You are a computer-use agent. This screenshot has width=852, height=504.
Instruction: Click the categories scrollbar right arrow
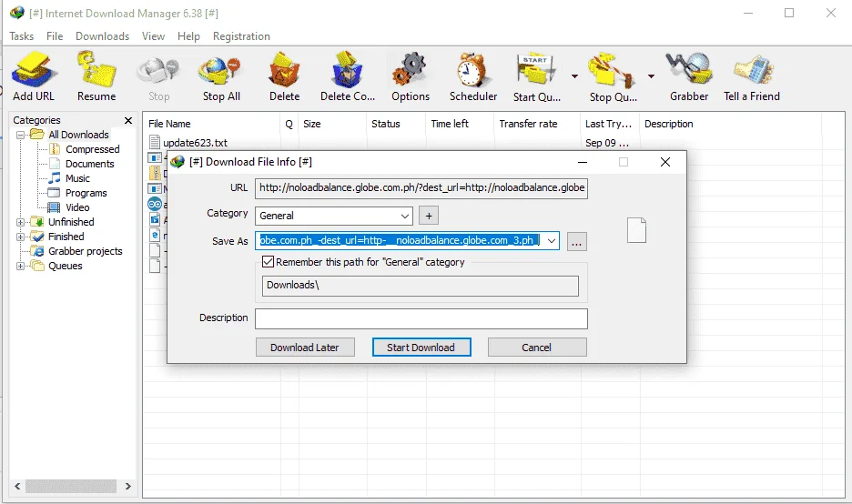point(128,486)
